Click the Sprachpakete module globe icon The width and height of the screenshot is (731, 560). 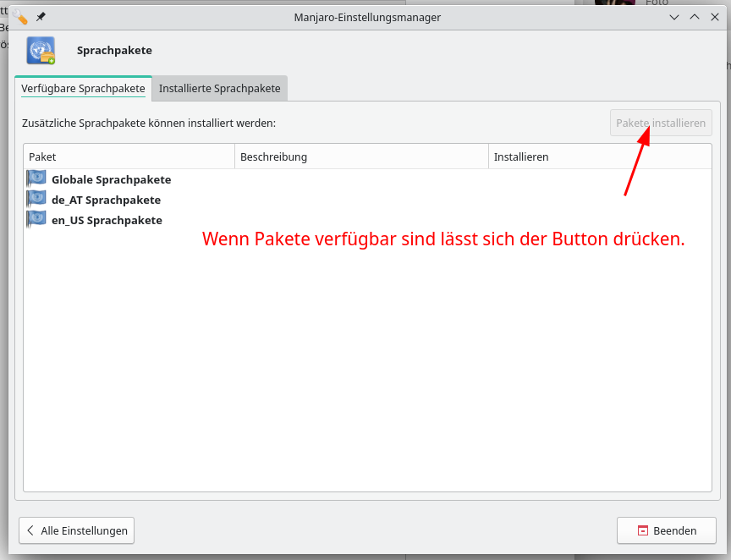click(41, 51)
